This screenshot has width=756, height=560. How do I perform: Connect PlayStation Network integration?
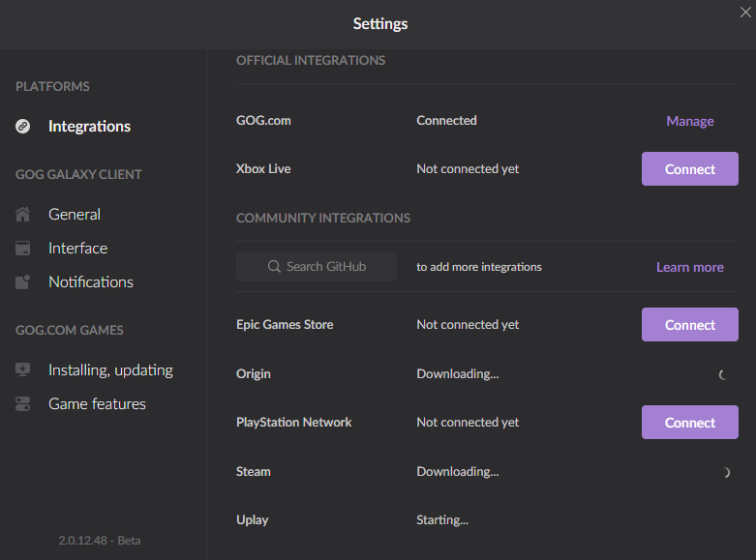689,423
